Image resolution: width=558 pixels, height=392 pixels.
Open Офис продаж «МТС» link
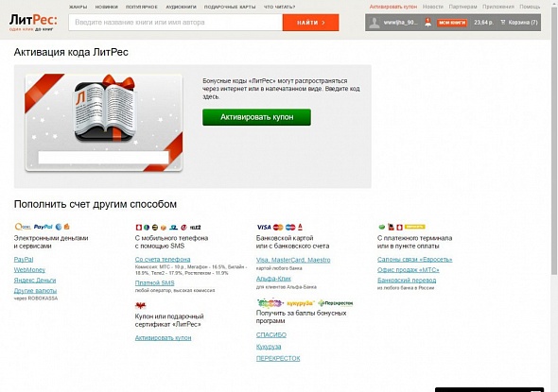(x=409, y=270)
